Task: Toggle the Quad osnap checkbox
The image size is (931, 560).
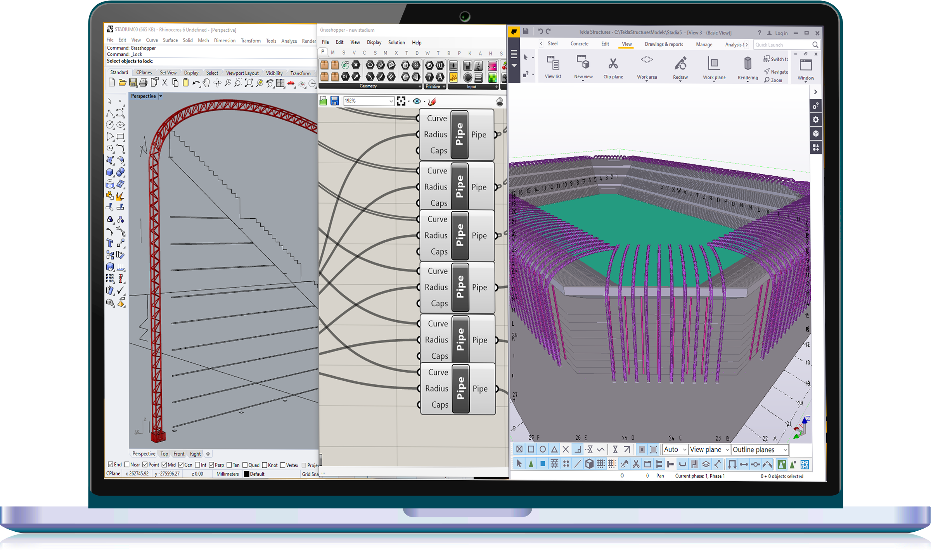Action: [x=245, y=465]
